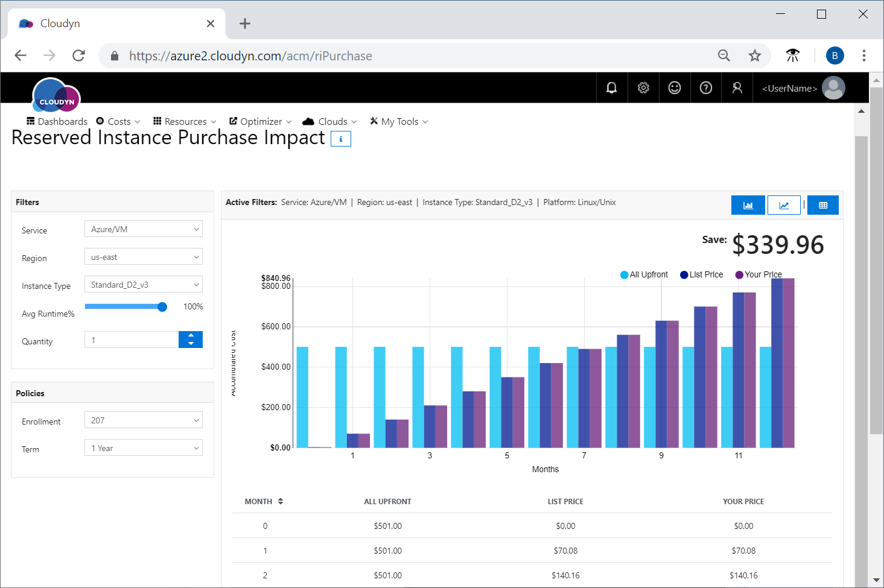Click the user management person icon
Viewport: 884px width, 588px height.
[x=737, y=88]
